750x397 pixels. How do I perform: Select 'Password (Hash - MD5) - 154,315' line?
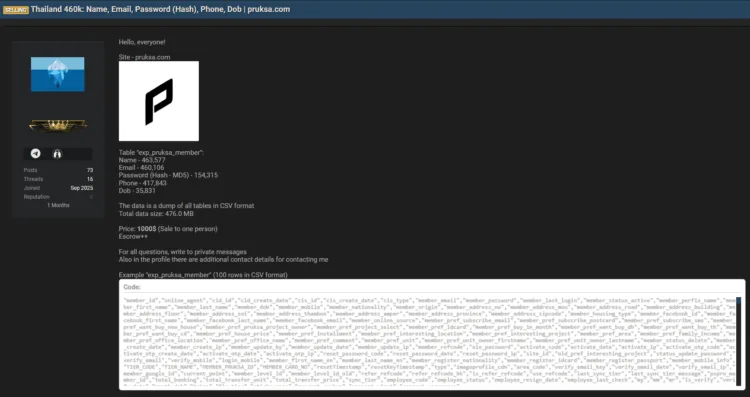click(168, 176)
